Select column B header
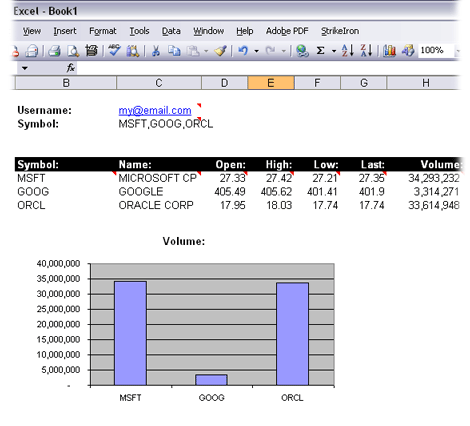This screenshot has width=470, height=426. tap(66, 83)
